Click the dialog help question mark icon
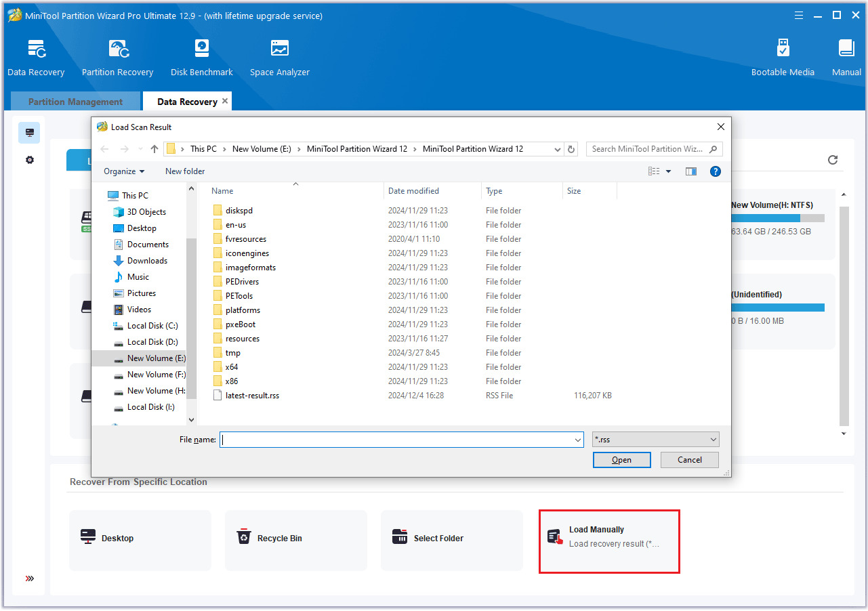The width and height of the screenshot is (868, 611). click(x=715, y=171)
